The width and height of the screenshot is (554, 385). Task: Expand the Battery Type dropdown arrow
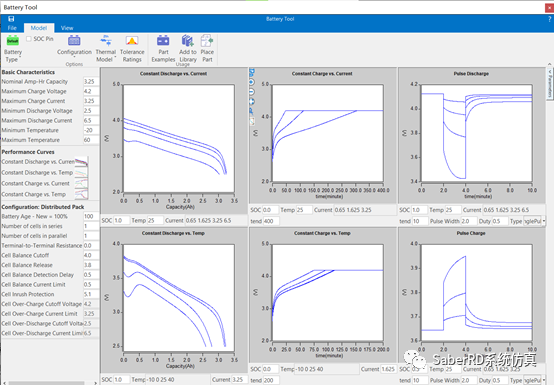[x=20, y=57]
